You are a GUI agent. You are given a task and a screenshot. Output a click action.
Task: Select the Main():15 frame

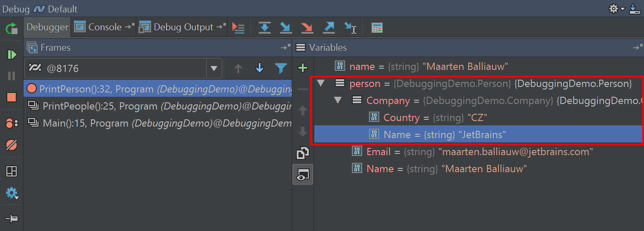tap(158, 123)
